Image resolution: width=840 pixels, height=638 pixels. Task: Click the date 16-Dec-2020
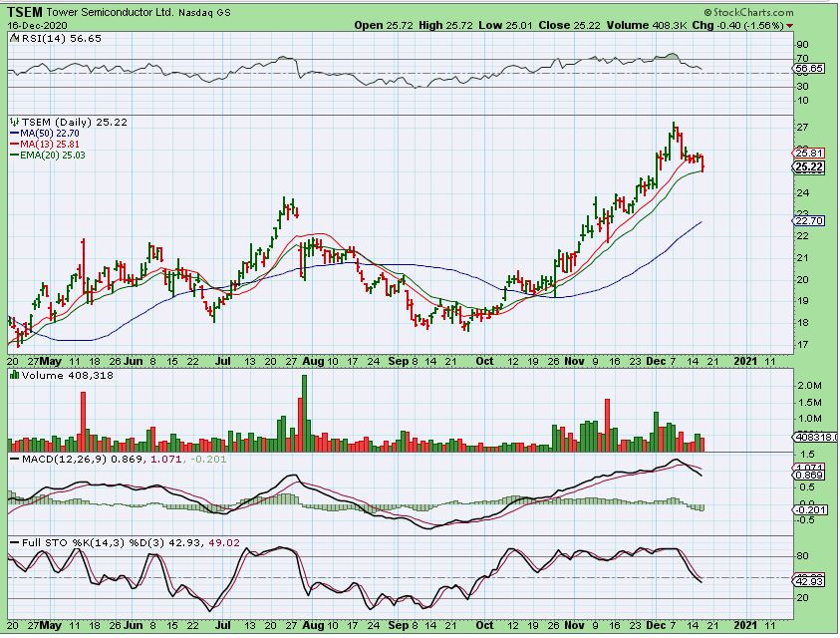(37, 26)
